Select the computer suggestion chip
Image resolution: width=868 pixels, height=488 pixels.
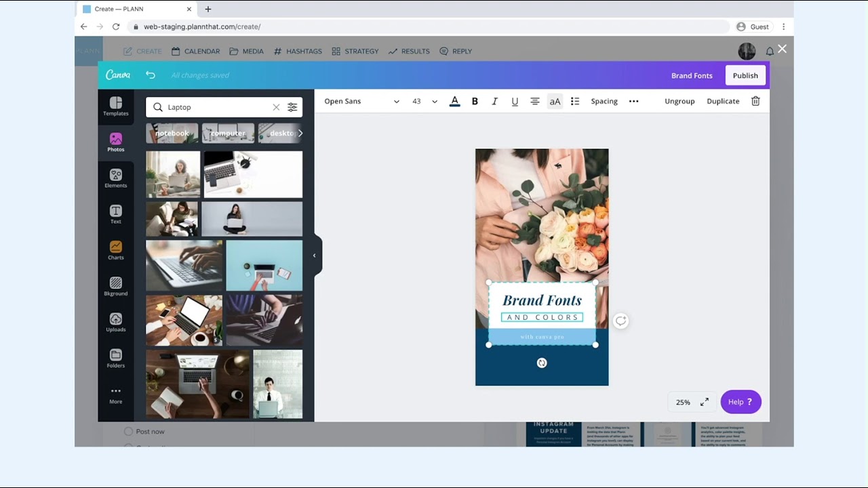[x=228, y=133]
